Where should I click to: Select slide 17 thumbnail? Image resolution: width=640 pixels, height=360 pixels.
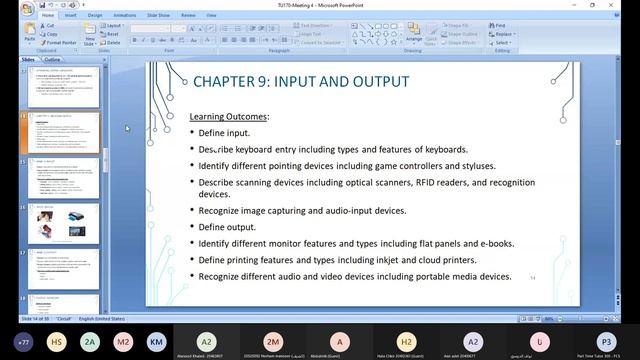click(x=63, y=269)
